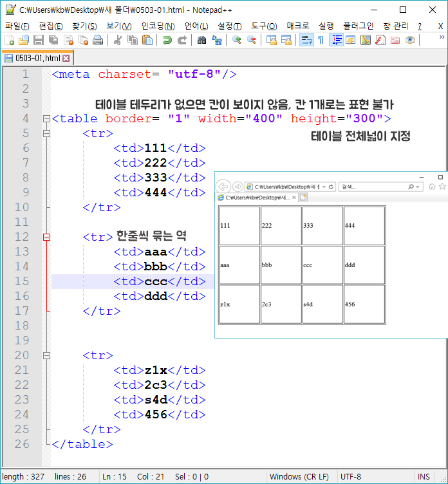Open the 언어(L) menu

[x=196, y=26]
